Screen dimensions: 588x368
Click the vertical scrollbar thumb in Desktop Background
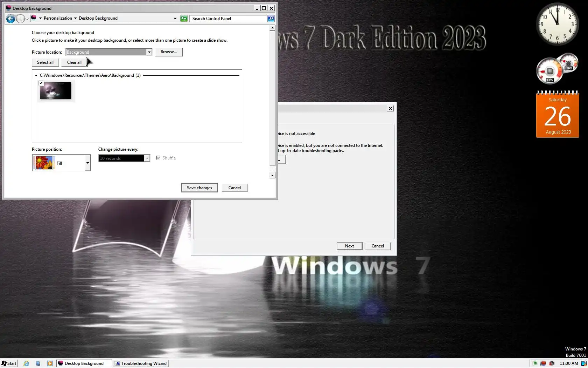coord(272,98)
